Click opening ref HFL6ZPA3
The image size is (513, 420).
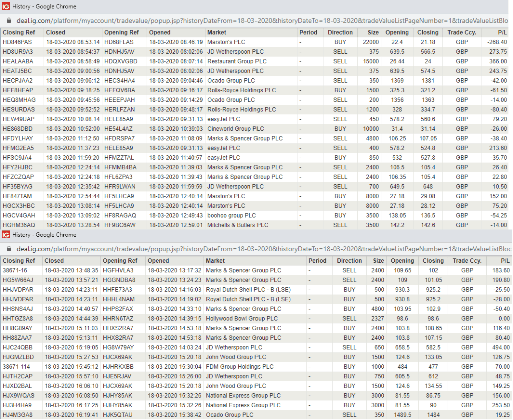pos(118,177)
